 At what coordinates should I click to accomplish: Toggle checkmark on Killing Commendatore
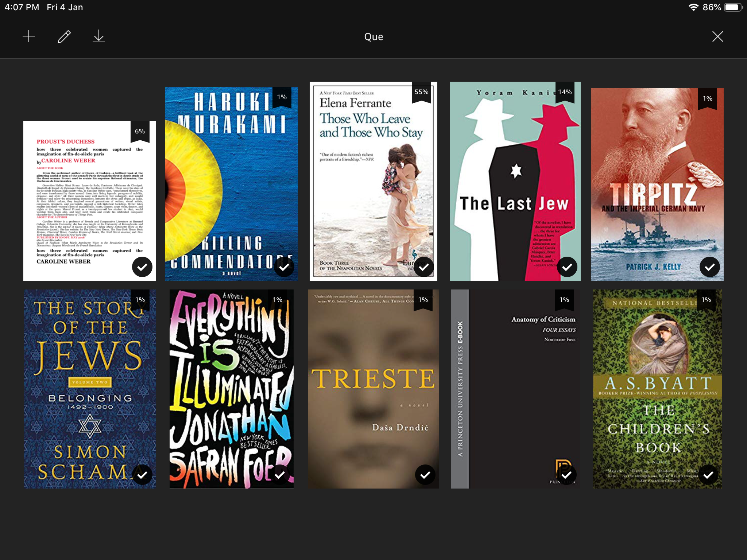point(284,267)
